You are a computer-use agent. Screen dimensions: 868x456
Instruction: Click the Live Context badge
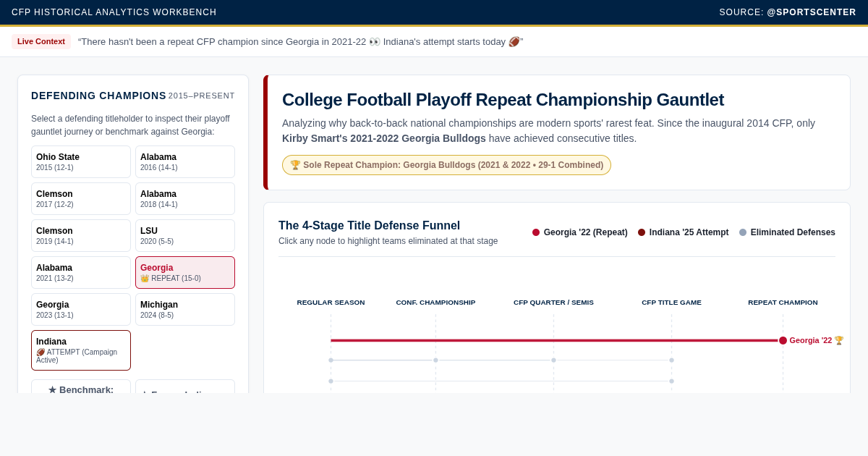point(41,41)
